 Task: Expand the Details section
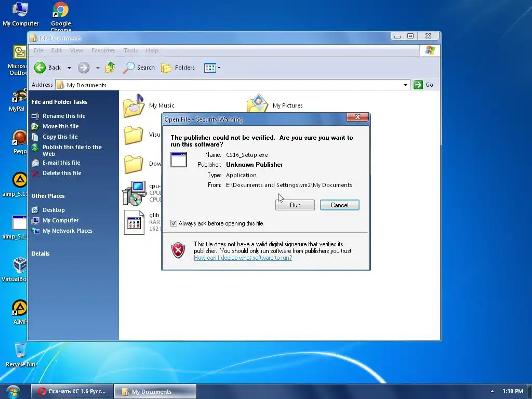click(41, 254)
